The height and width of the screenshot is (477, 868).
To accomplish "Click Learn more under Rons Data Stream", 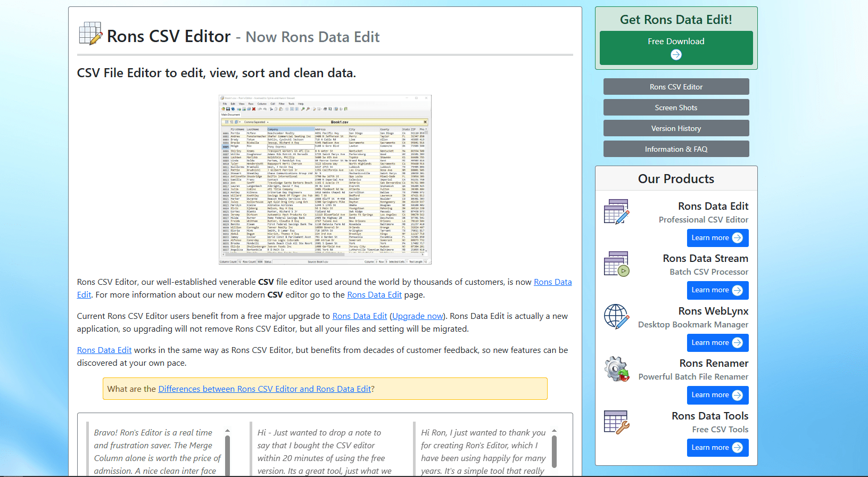I will [x=717, y=290].
